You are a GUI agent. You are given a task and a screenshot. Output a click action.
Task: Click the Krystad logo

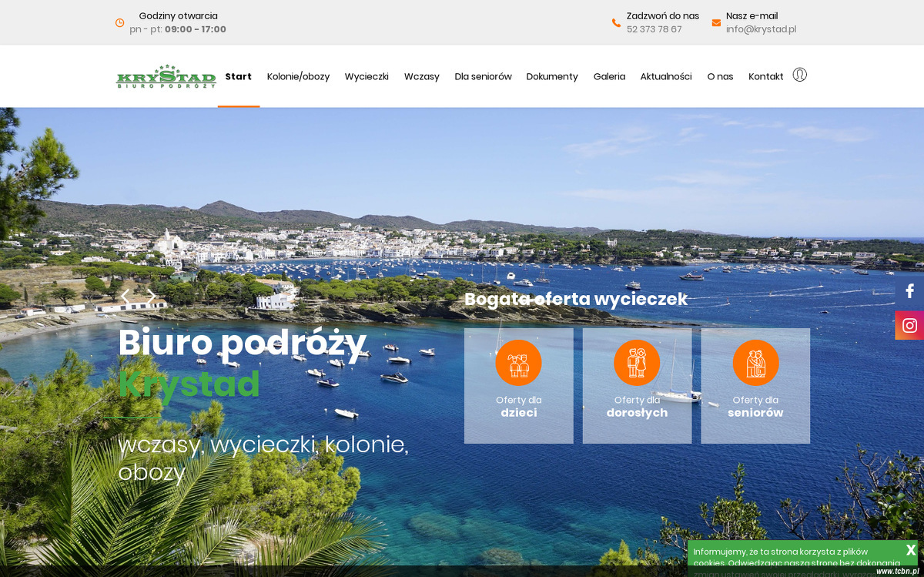pos(166,76)
